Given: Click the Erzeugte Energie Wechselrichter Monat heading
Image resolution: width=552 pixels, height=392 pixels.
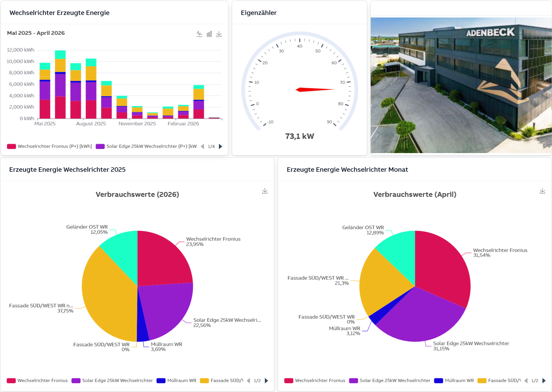Looking at the screenshot, I should click(x=347, y=170).
